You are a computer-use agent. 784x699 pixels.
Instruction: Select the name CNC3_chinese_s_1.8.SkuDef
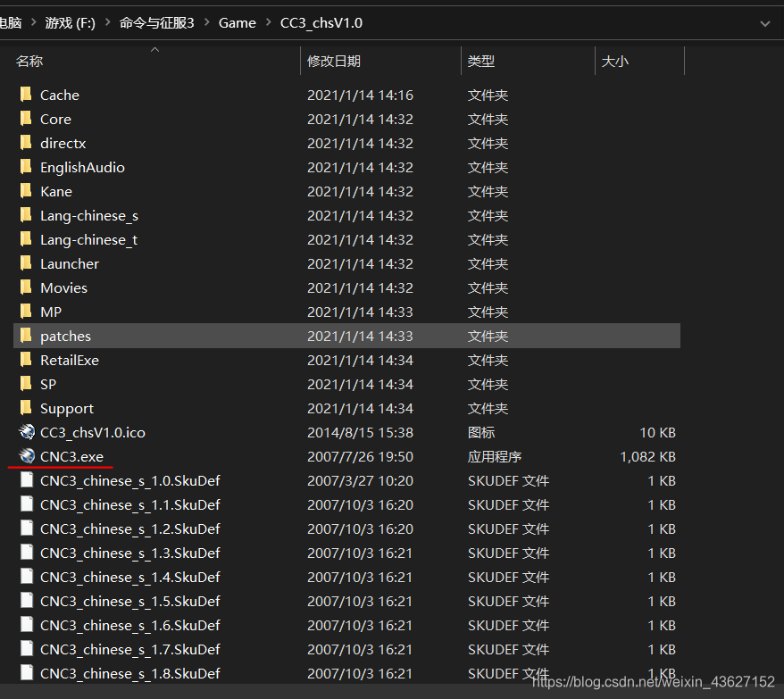tap(130, 673)
